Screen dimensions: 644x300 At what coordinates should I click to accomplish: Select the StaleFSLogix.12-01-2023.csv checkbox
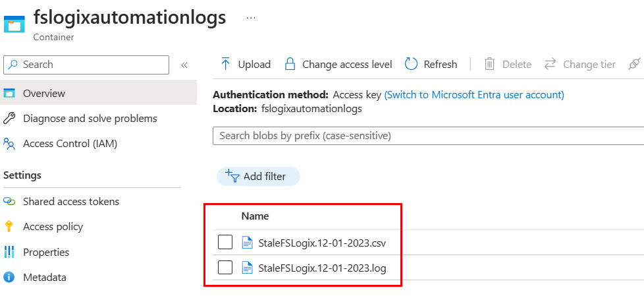click(225, 243)
